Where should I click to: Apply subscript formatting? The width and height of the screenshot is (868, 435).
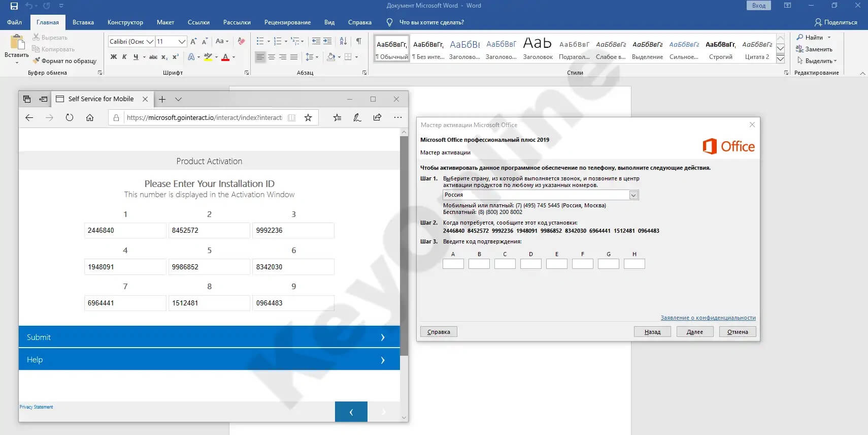(x=164, y=57)
